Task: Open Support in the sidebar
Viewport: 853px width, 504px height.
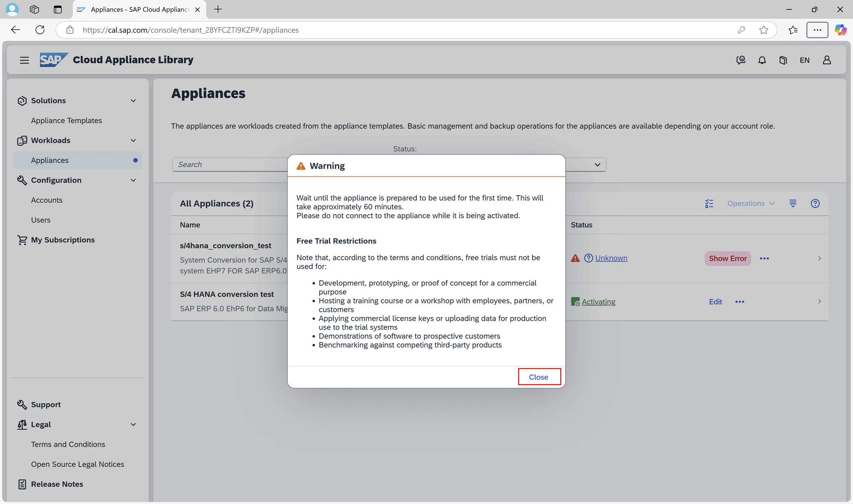Action: coord(46,404)
